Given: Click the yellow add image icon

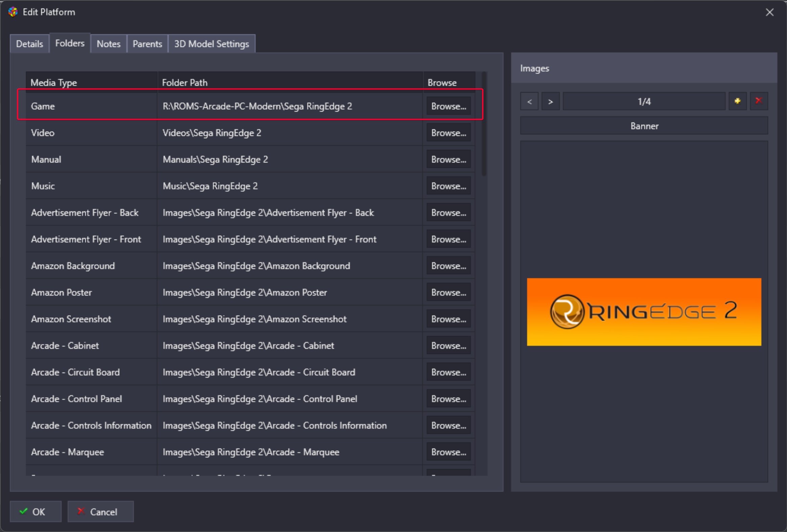Looking at the screenshot, I should coord(738,101).
